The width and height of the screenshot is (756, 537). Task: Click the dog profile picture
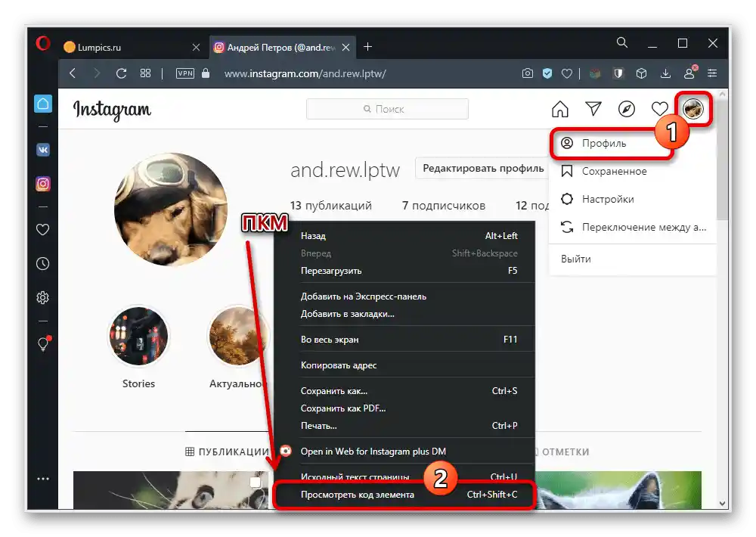[x=171, y=210]
